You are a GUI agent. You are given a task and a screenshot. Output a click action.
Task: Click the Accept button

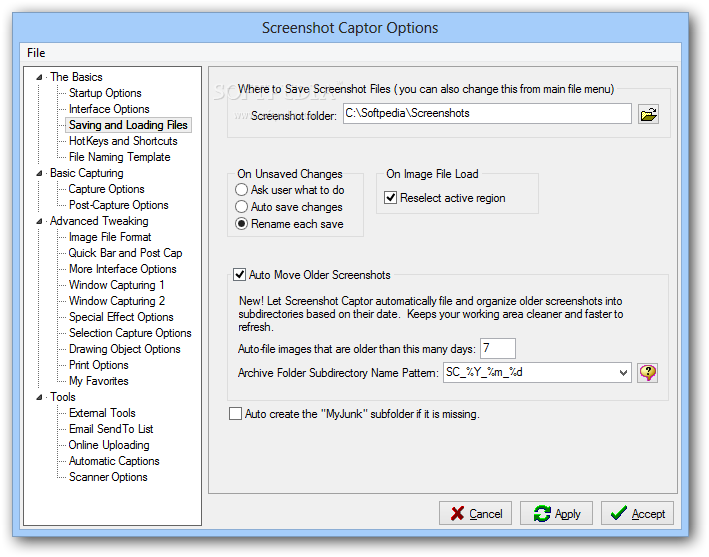pyautogui.click(x=637, y=513)
